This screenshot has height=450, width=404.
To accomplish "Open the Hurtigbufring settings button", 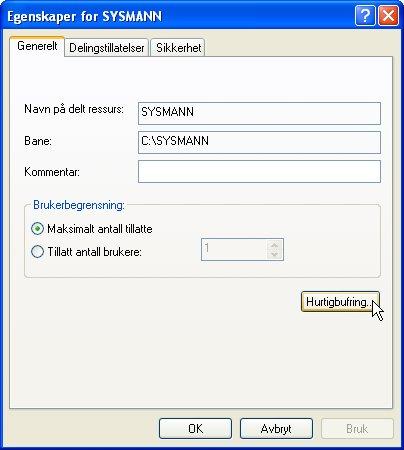I will click(x=340, y=302).
